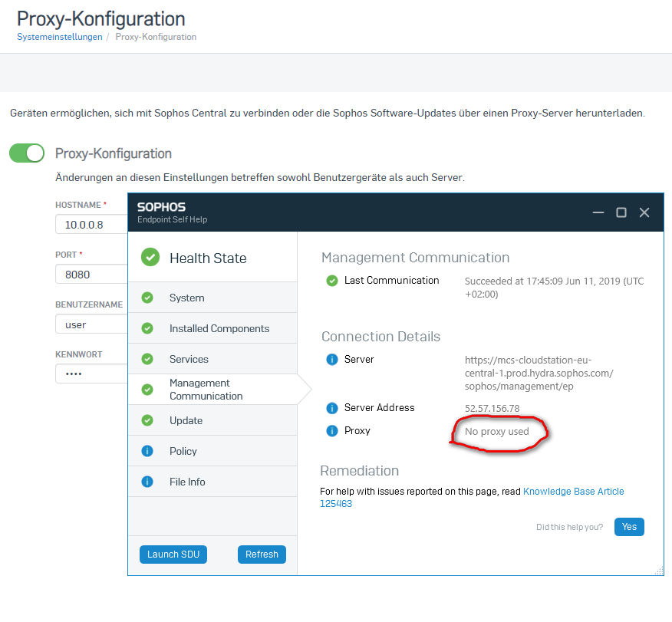
Task: Click the green check icon beside System
Action: [x=147, y=298]
